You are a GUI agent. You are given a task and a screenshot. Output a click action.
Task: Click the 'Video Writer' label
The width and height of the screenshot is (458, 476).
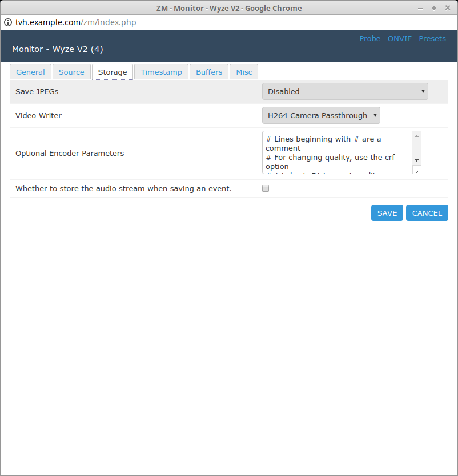(39, 115)
